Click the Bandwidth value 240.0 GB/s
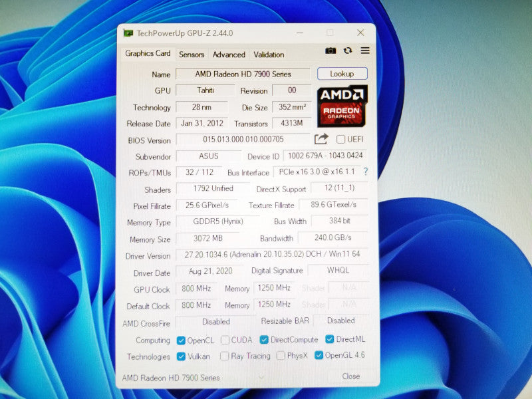 point(333,237)
